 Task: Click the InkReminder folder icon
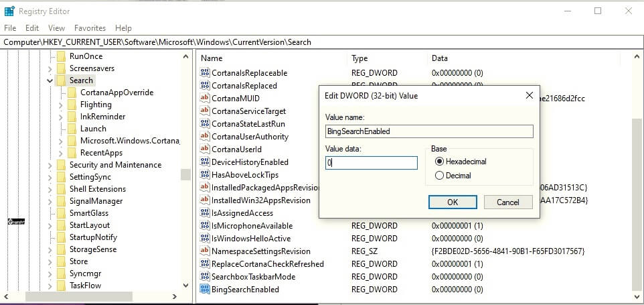point(72,117)
